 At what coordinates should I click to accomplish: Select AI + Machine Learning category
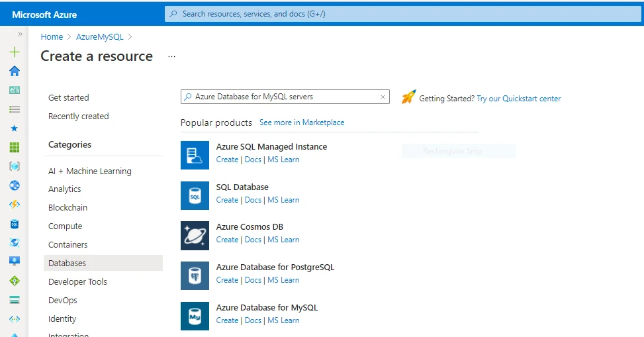[x=90, y=171]
